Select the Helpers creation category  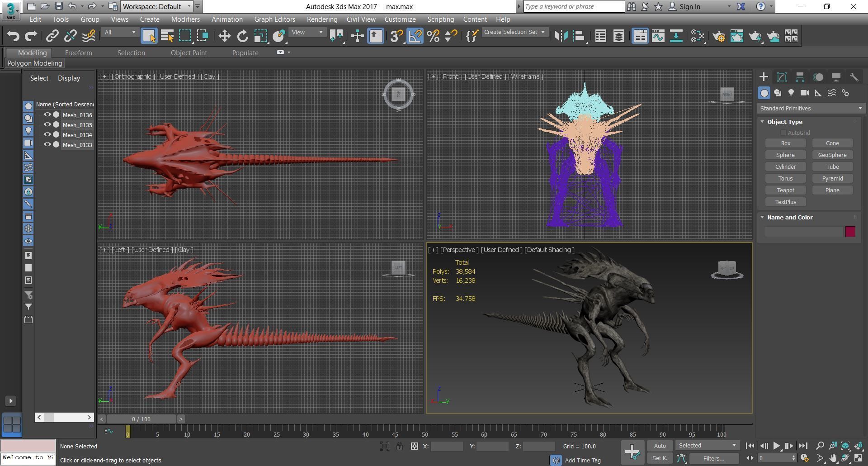point(818,93)
